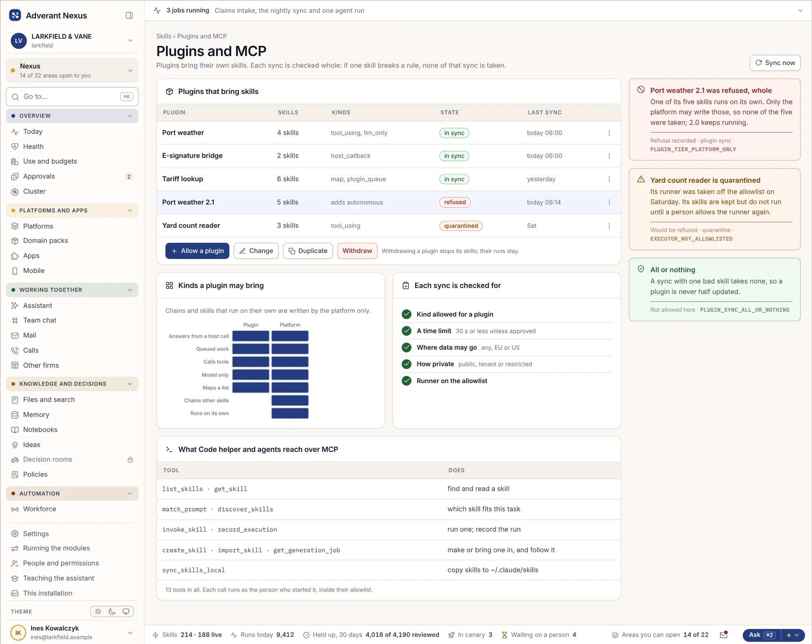Expand the jobs running banner chevron
Image resolution: width=812 pixels, height=644 pixels.
[x=800, y=11]
